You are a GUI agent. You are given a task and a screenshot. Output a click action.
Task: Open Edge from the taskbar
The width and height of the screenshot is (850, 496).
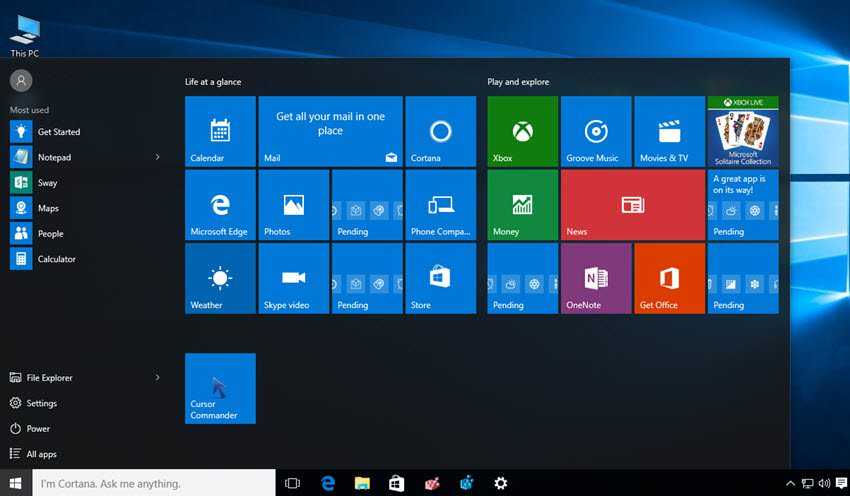327,483
